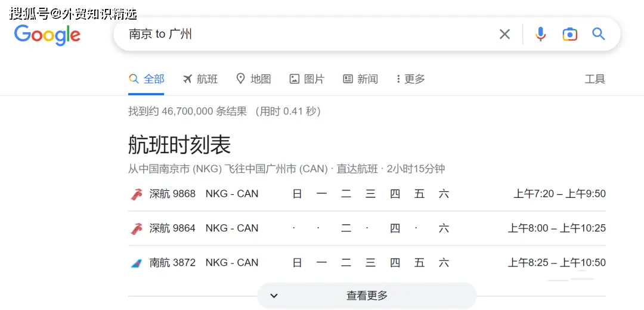Select flight 南航 3872
644x310 pixels.
172,263
